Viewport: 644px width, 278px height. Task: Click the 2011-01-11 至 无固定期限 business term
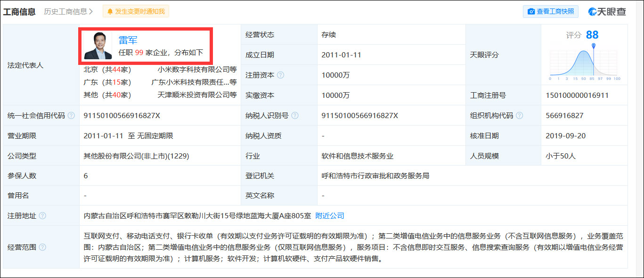click(128, 135)
